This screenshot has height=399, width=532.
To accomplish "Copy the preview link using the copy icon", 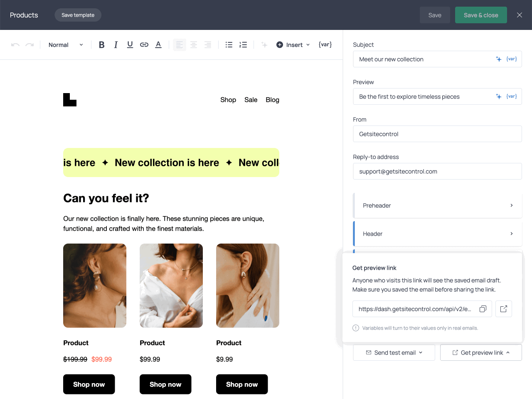I will click(x=483, y=309).
